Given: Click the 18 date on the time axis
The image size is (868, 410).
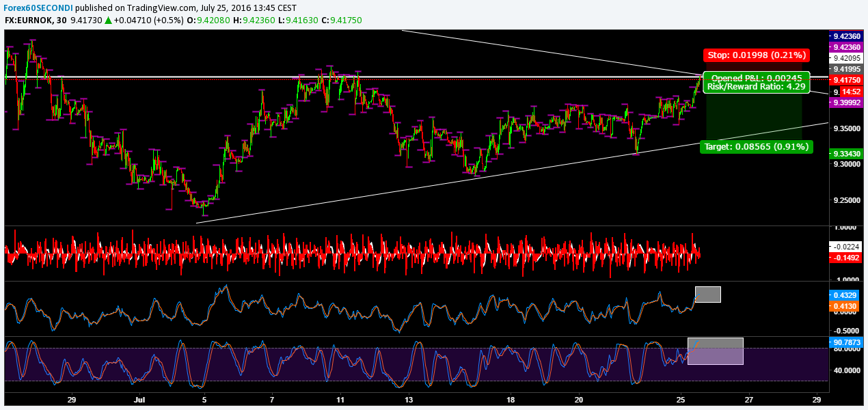Looking at the screenshot, I should (511, 399).
